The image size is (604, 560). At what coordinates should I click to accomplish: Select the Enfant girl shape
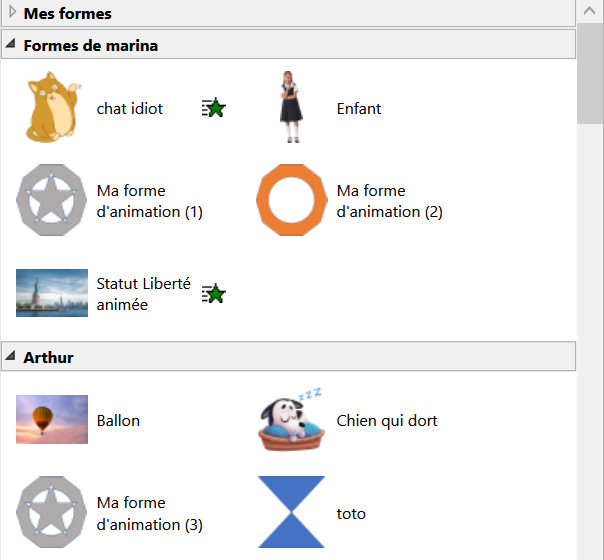click(291, 107)
